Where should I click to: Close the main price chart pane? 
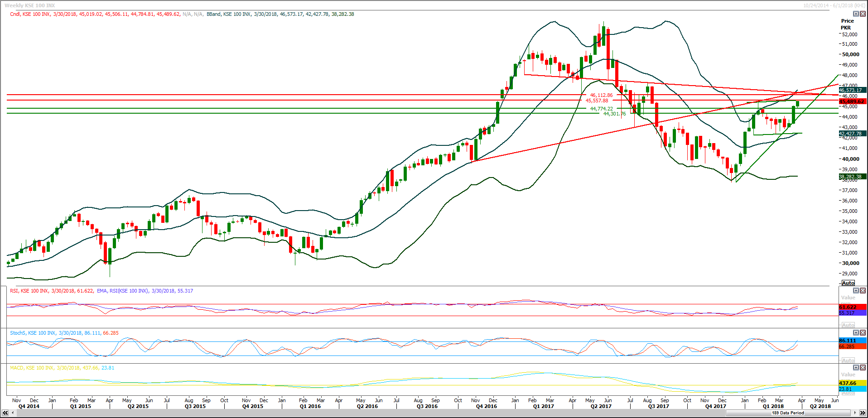click(x=863, y=14)
